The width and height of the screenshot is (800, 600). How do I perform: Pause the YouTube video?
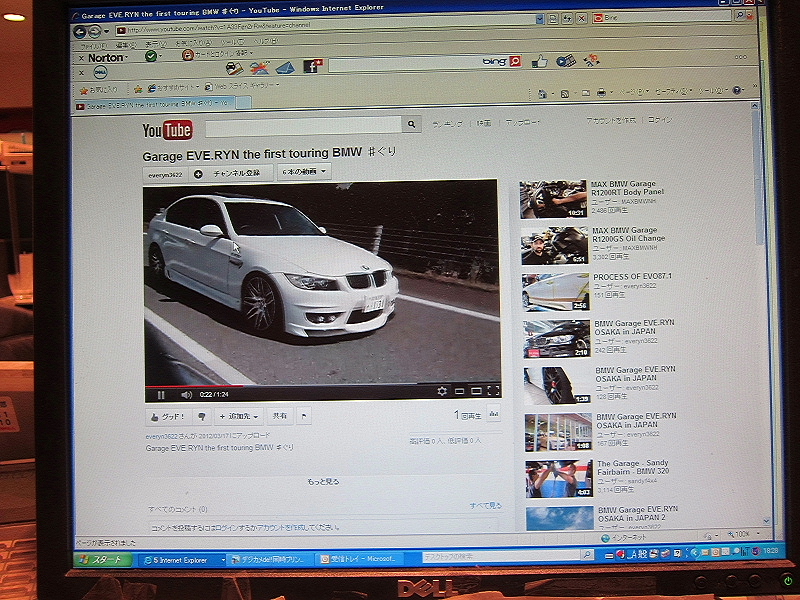[161, 395]
